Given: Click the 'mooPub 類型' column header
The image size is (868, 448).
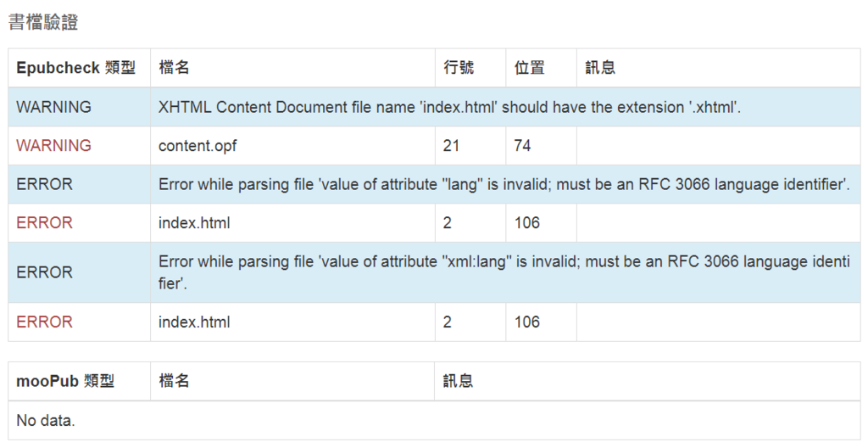Looking at the screenshot, I should coord(65,381).
